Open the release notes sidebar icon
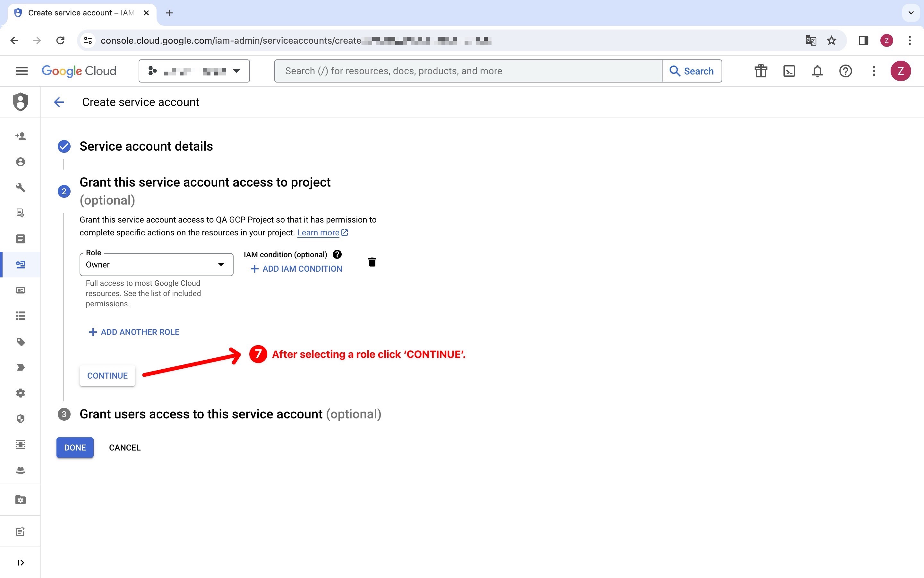Image resolution: width=924 pixels, height=578 pixels. click(21, 531)
